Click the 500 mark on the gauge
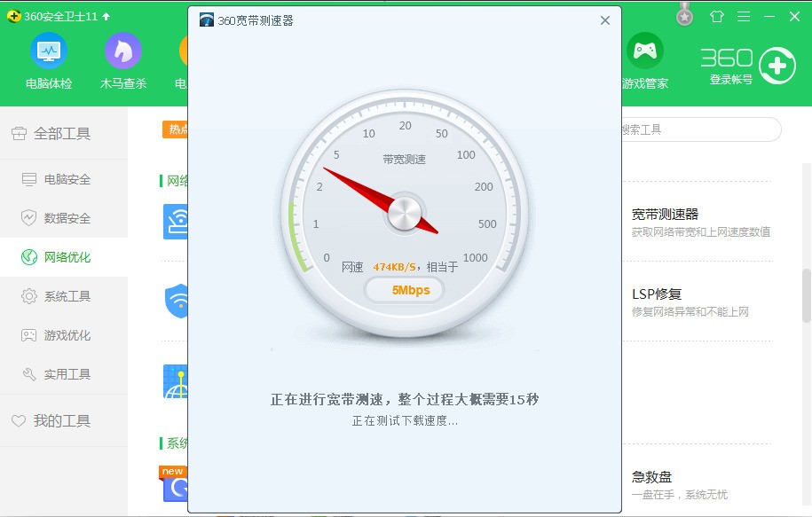The width and height of the screenshot is (812, 517). tap(487, 224)
